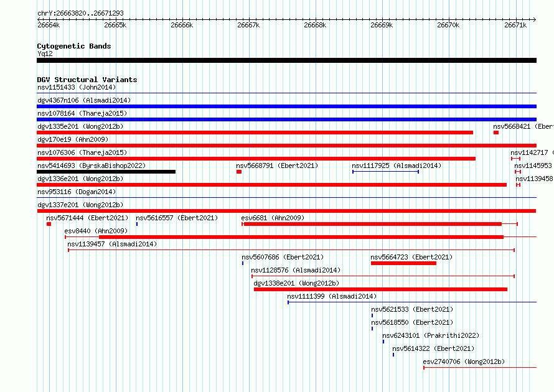
Task: Click nsv5668791 (Ebert2021) label
Action: (x=277, y=166)
